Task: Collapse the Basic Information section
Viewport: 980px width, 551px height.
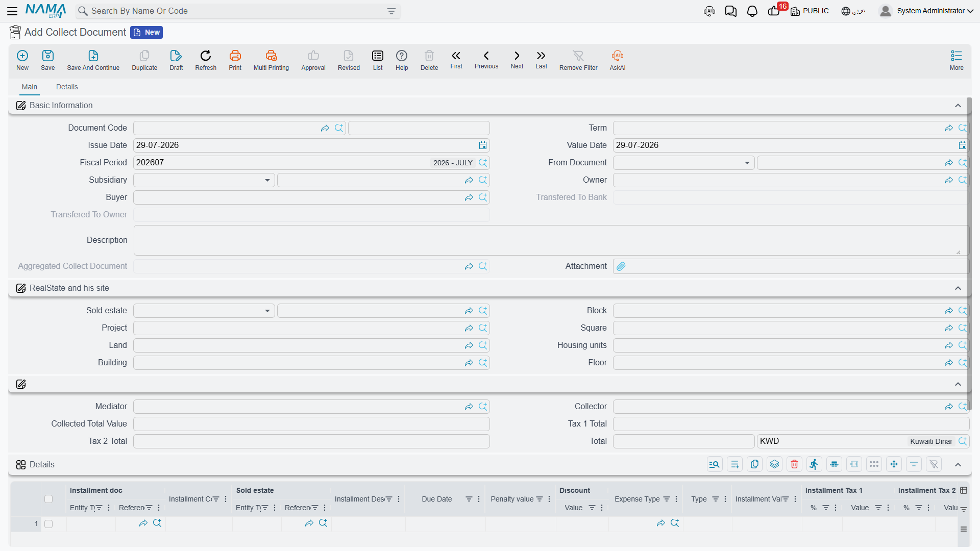Action: 958,106
